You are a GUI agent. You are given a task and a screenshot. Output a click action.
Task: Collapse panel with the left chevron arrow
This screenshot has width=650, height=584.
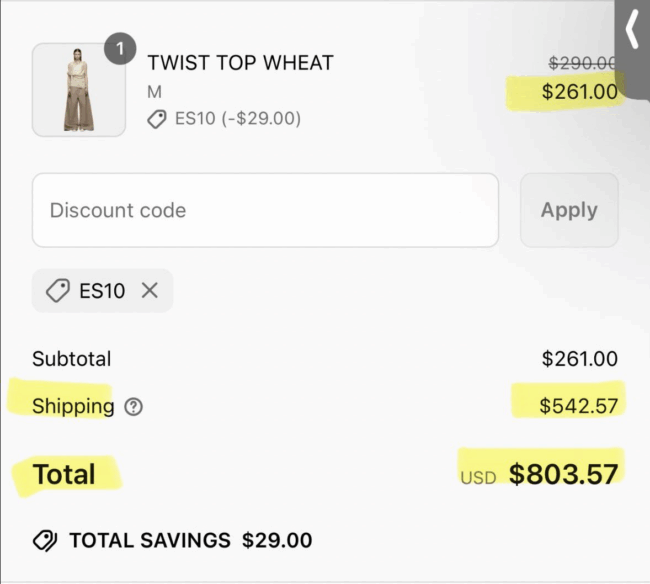pyautogui.click(x=632, y=29)
